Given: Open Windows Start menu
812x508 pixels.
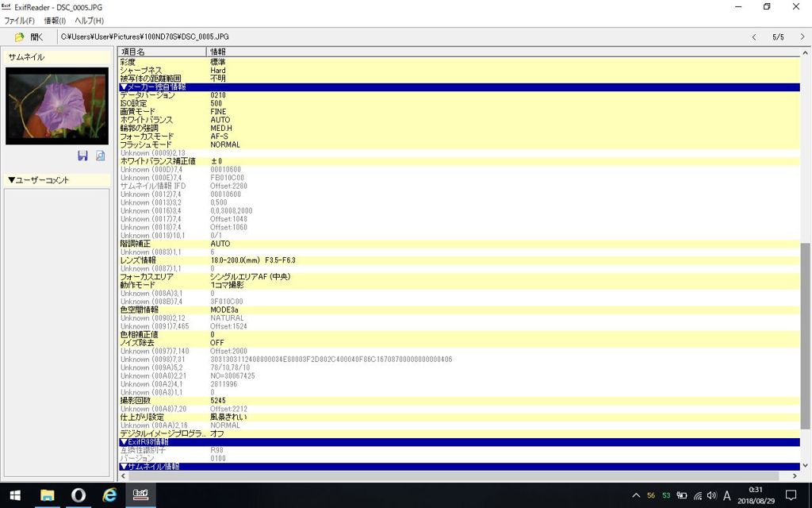Looking at the screenshot, I should pos(15,495).
